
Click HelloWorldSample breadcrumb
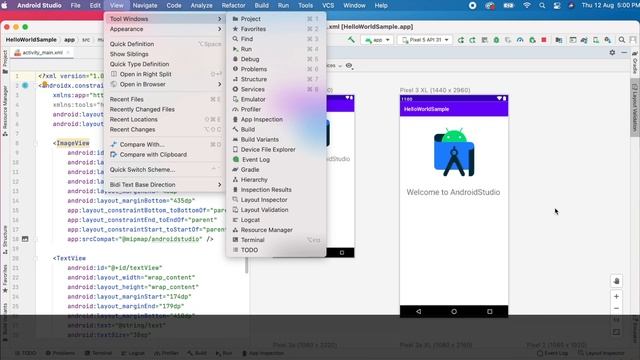coord(31,40)
